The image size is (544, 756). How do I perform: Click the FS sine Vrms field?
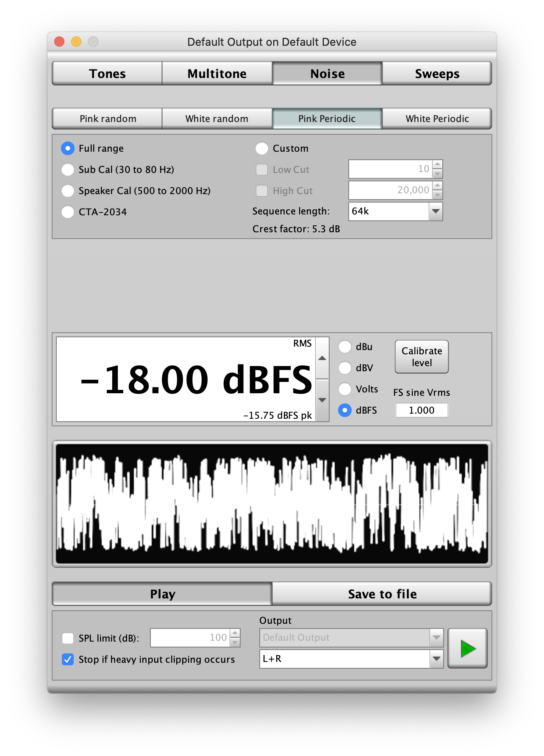422,410
